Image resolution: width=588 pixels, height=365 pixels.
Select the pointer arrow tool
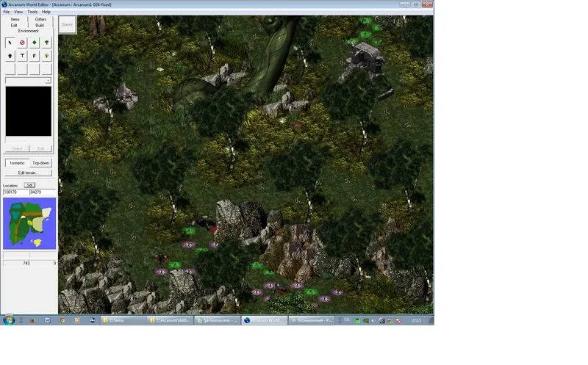(x=10, y=43)
